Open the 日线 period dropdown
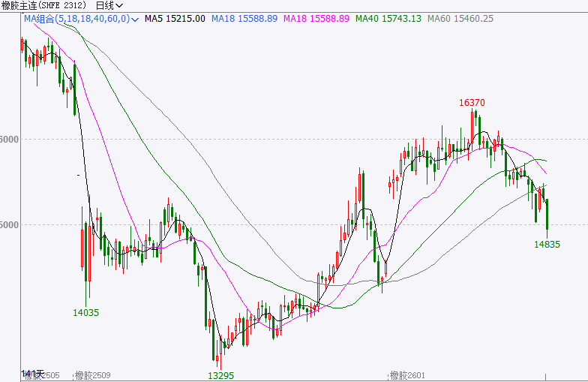 pos(109,5)
